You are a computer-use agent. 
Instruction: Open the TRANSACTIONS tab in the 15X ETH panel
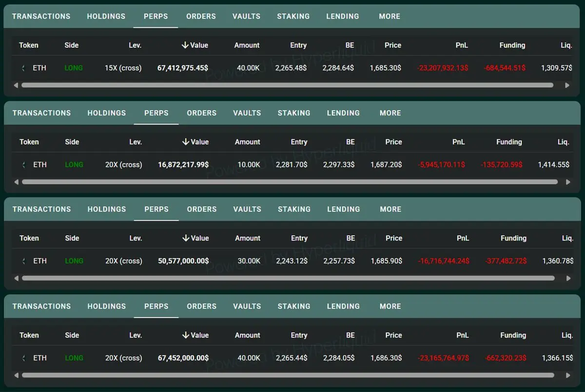coord(41,16)
